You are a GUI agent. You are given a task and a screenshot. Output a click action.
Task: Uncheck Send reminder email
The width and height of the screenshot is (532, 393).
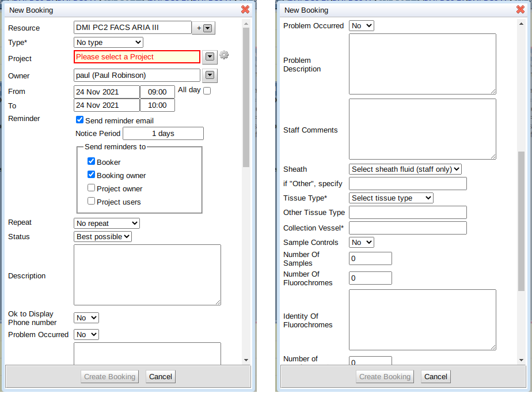[x=80, y=120]
